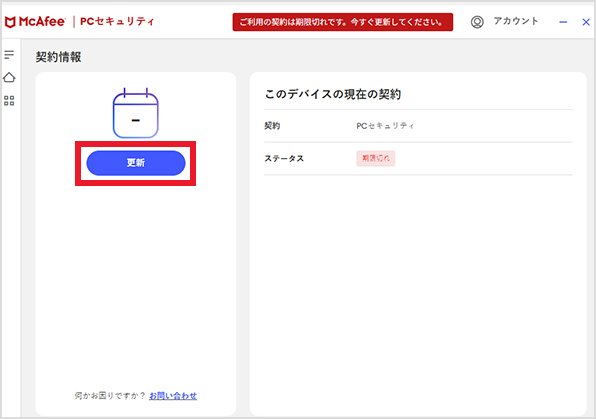Click the calendar icon above the 更新 button
This screenshot has height=419, width=596.
tap(136, 113)
